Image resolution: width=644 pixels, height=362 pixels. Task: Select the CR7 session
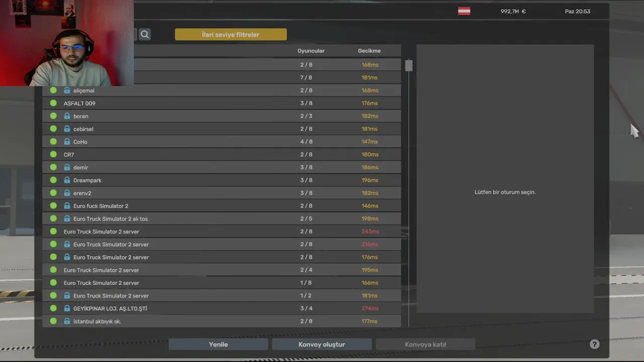tap(221, 154)
